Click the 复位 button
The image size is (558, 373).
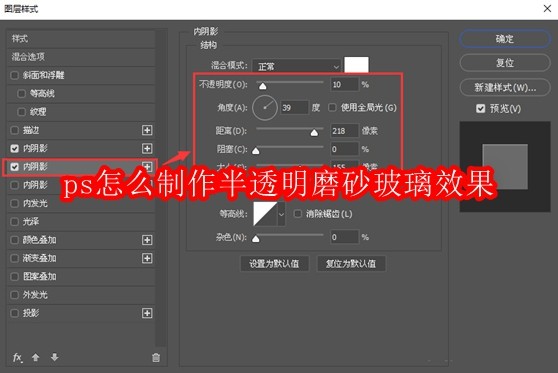point(505,63)
